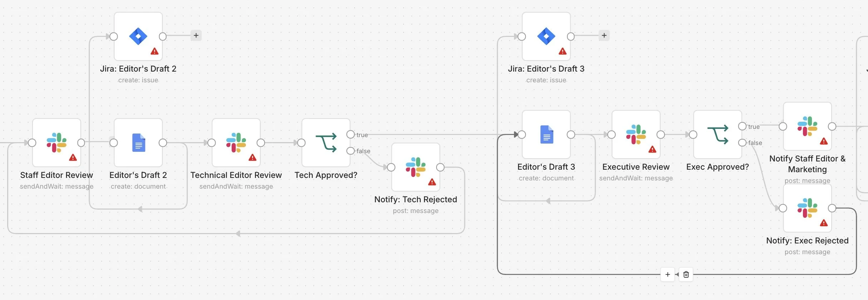Click output connector of Notify: Exec Rejected
This screenshot has width=868, height=300.
tap(832, 208)
